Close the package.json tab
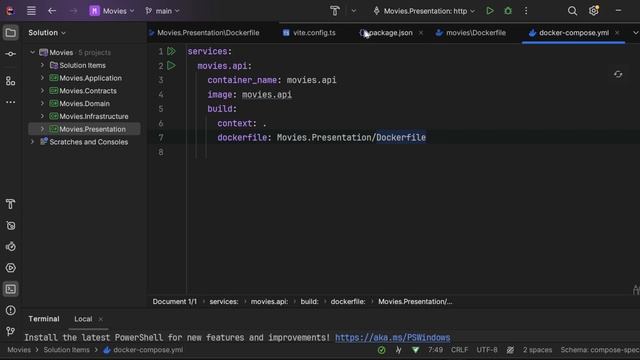The height and width of the screenshot is (360, 640). 421,33
